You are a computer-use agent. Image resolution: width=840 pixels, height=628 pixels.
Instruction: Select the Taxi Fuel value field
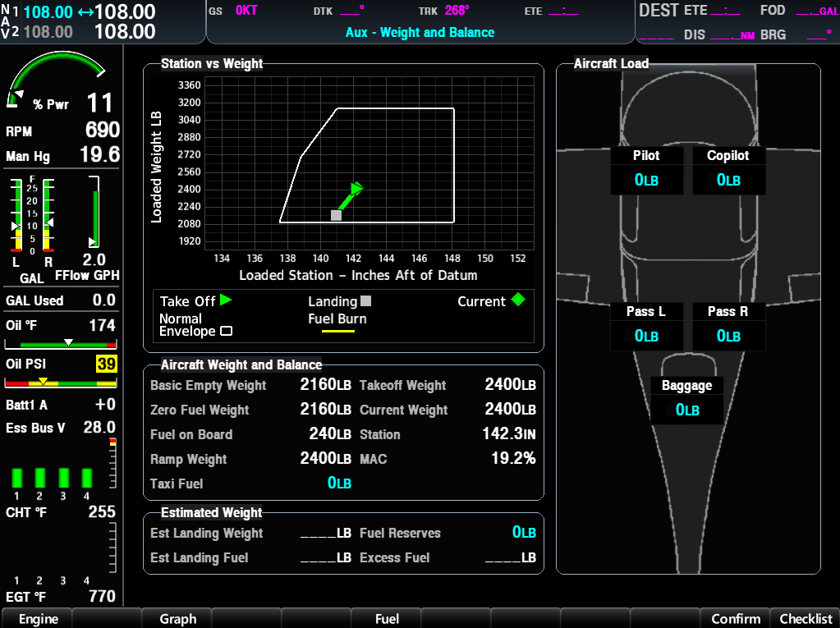[x=339, y=484]
